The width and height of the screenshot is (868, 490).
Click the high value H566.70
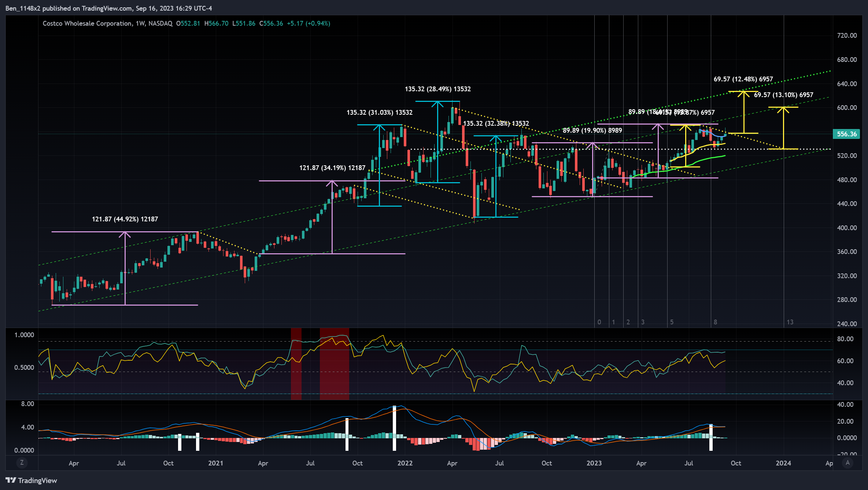click(216, 23)
